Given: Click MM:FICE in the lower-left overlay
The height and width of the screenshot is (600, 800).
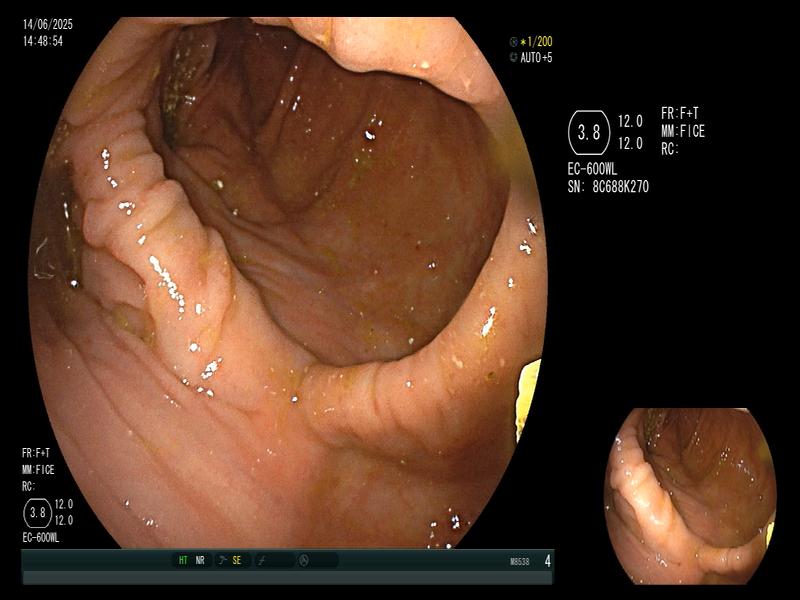Looking at the screenshot, I should pyautogui.click(x=38, y=470).
